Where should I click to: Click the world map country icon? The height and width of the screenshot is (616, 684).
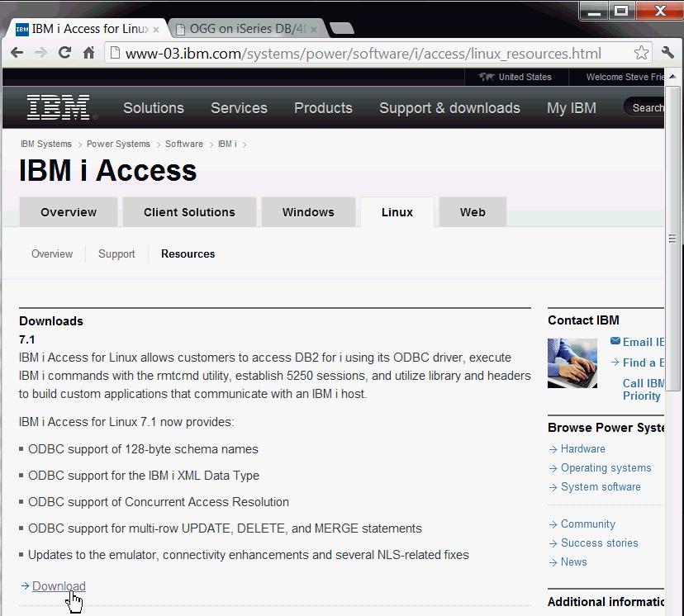487,77
